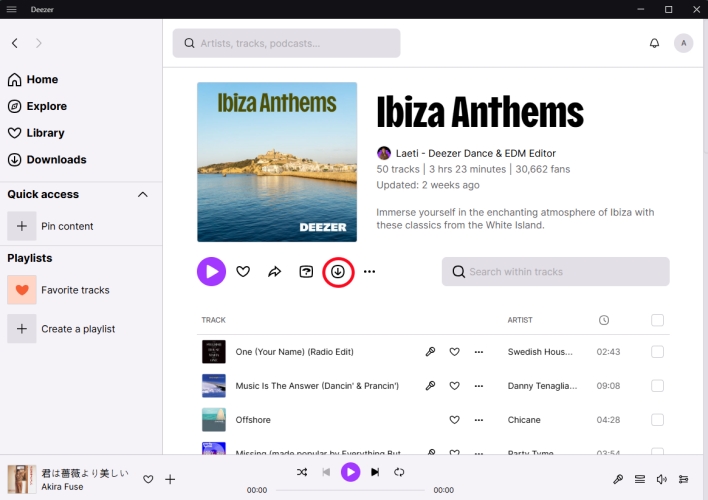The height and width of the screenshot is (500, 708).
Task: Skip to previous track
Action: click(326, 472)
